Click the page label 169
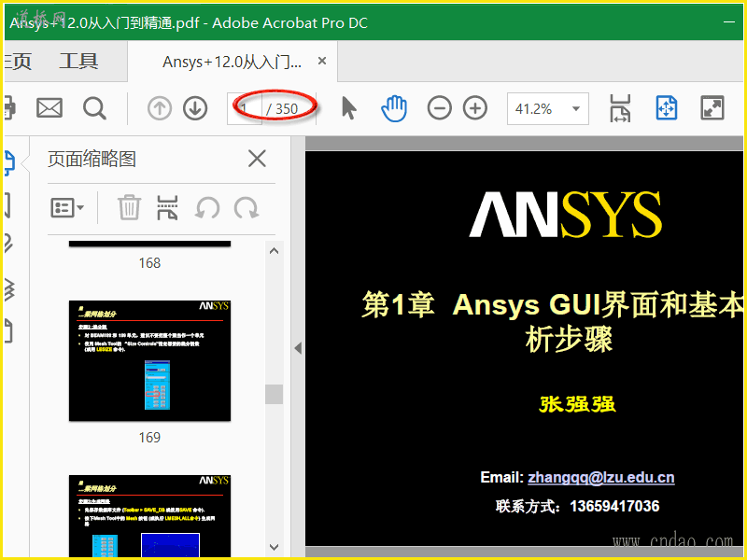This screenshot has width=747, height=560. coord(149,437)
